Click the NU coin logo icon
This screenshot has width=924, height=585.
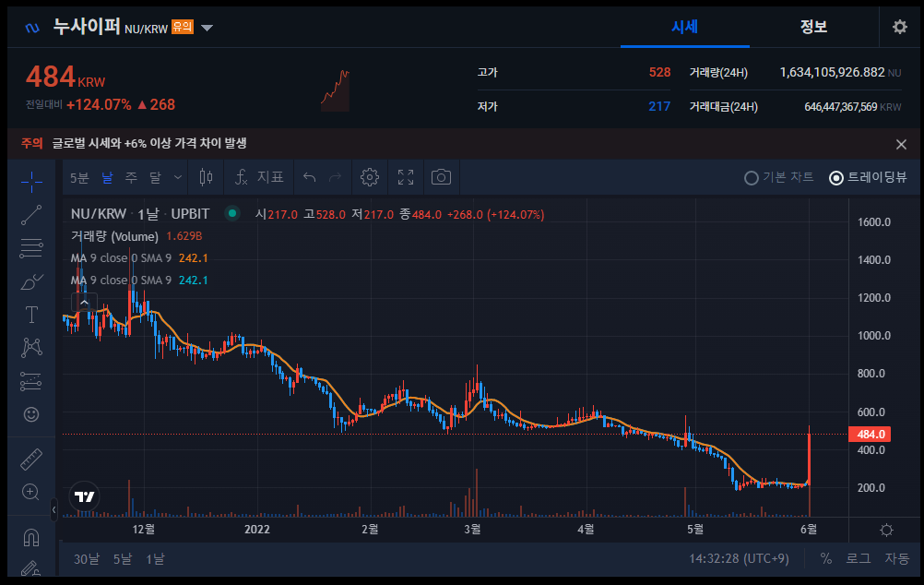coord(32,28)
